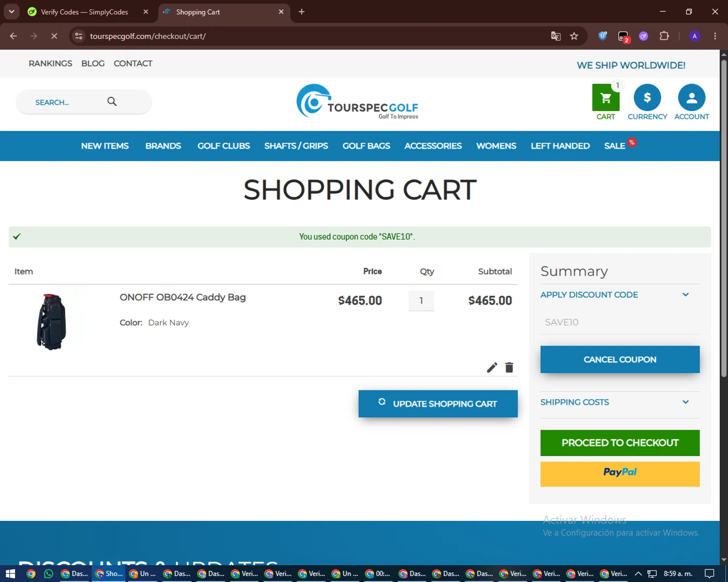Go to the RANKINGS page
Screen dimensions: 728x582
click(x=50, y=64)
